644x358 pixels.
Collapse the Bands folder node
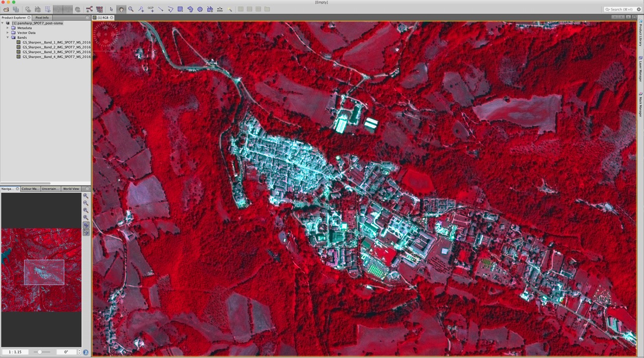(8, 38)
